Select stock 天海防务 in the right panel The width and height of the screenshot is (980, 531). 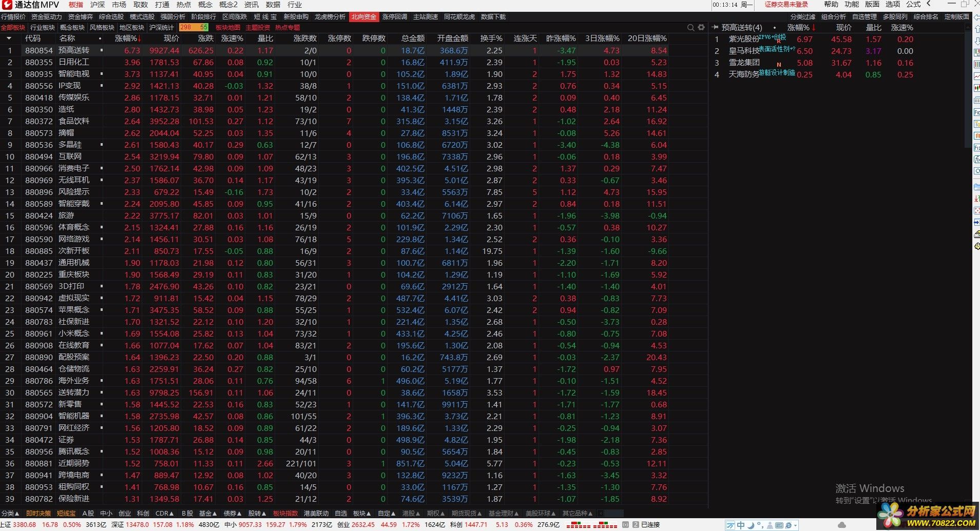point(744,74)
